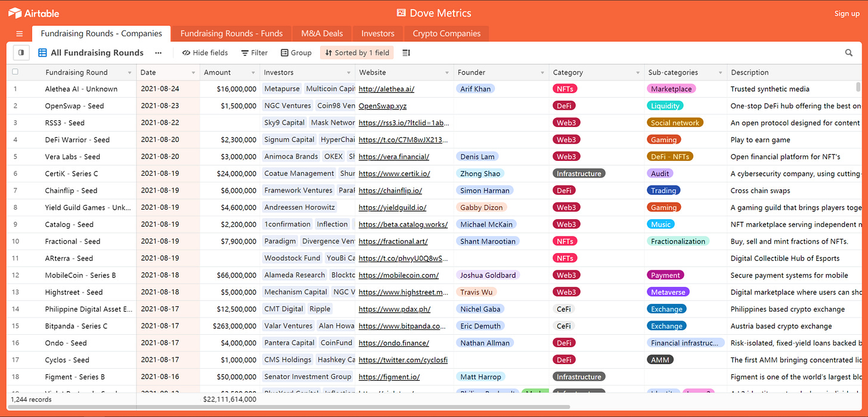Open Fundraising Round column dropdown arrow
Image resolution: width=868 pixels, height=417 pixels.
(x=129, y=73)
